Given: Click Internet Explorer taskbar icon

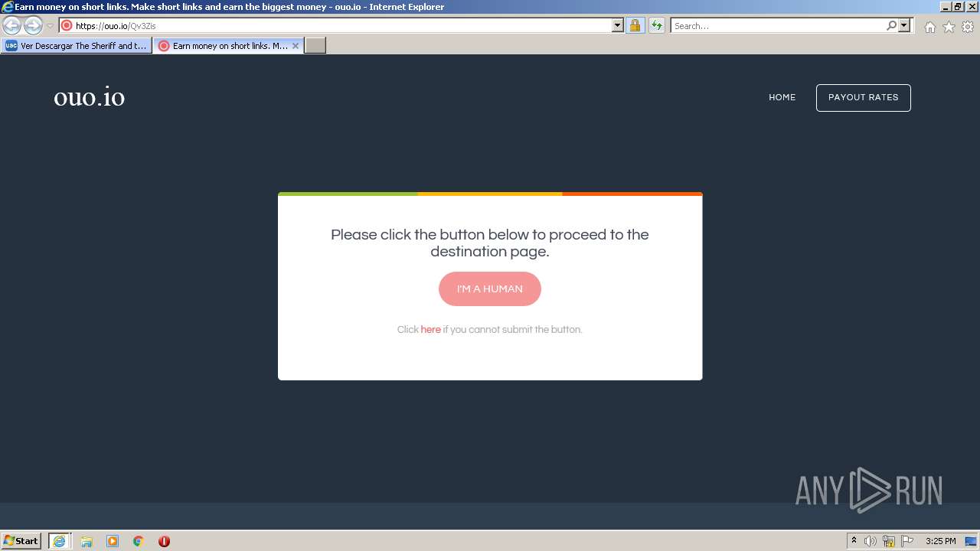Looking at the screenshot, I should tap(59, 541).
